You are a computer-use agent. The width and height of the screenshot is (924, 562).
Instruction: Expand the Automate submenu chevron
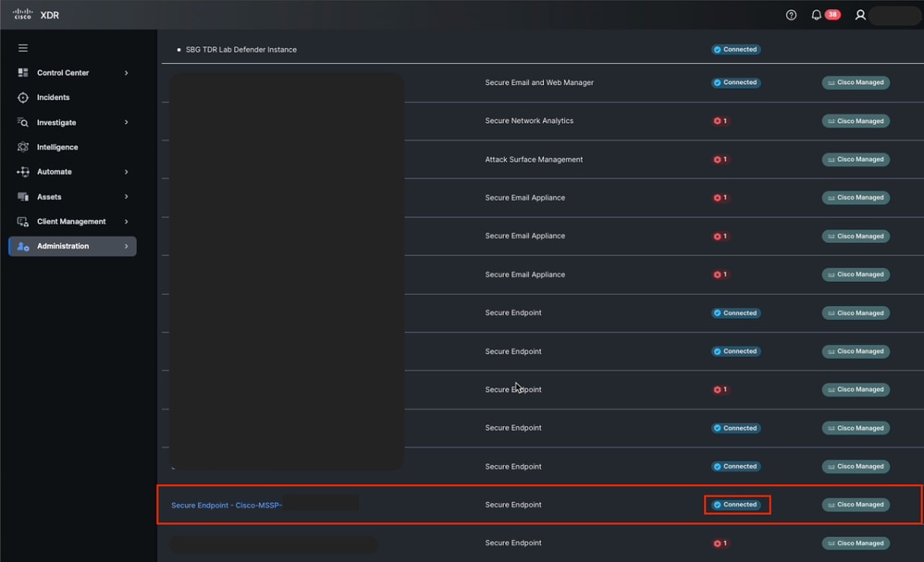[126, 171]
